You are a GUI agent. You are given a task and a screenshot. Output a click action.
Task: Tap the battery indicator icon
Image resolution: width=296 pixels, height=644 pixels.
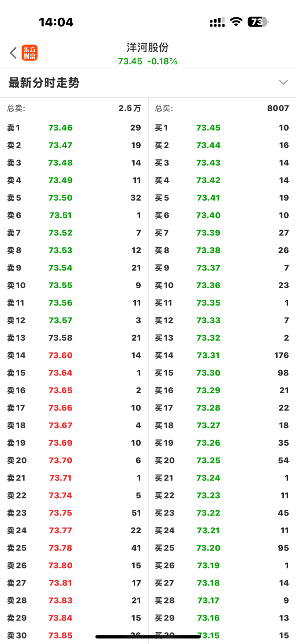coord(258,22)
